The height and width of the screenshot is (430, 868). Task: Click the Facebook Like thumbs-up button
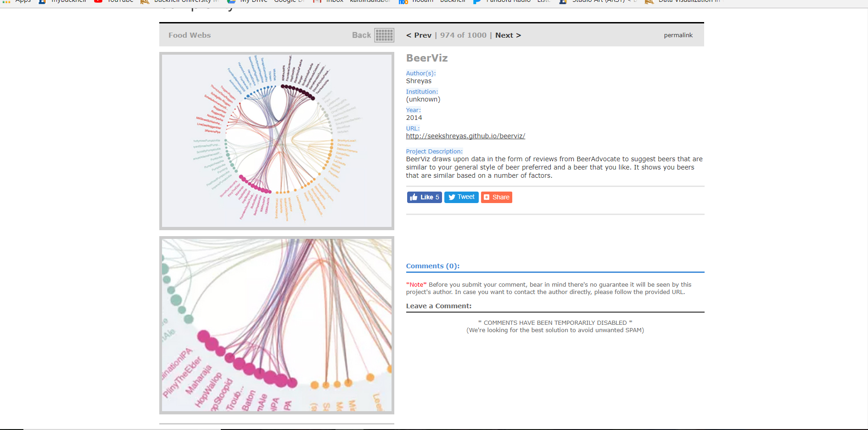424,197
